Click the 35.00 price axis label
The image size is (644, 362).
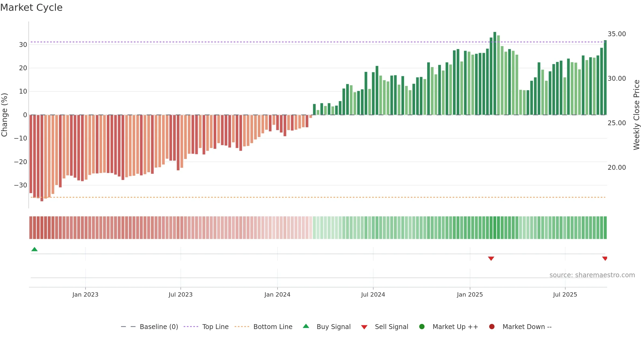coord(617,34)
